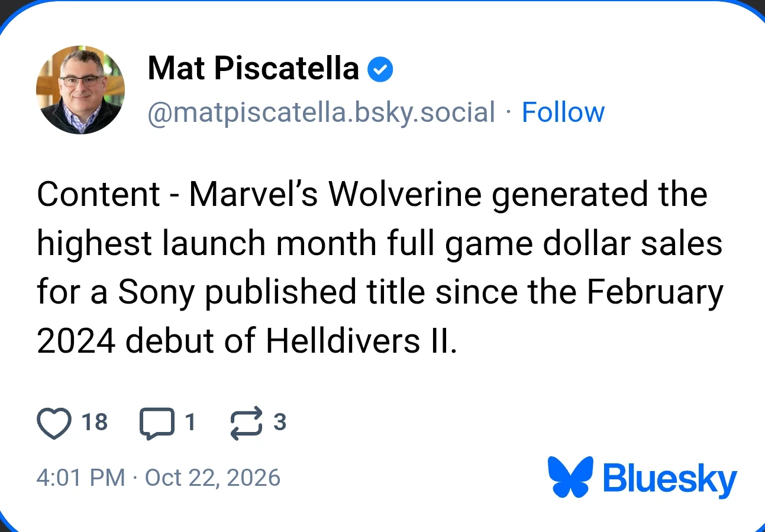Image resolution: width=765 pixels, height=532 pixels.
Task: Visit the @matpiscatella.bsky.social handle
Action: [321, 112]
